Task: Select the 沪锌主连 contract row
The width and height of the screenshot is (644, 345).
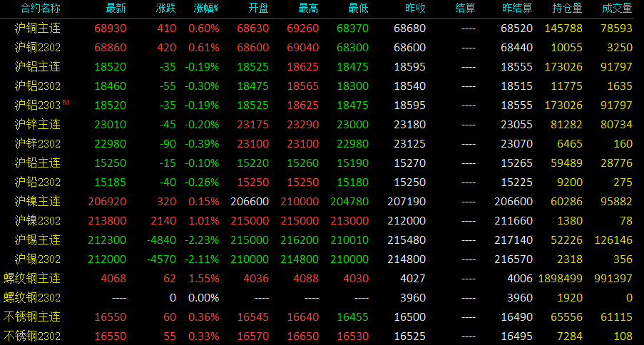Action: pos(322,124)
